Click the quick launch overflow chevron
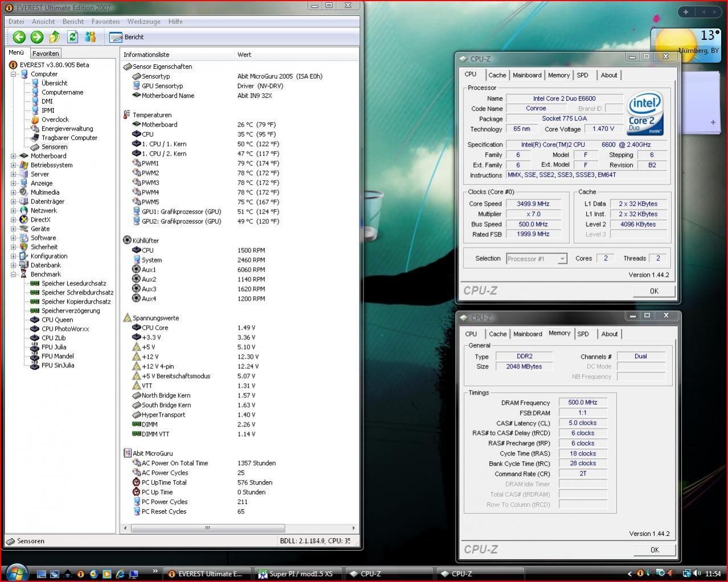Viewport: 728px width, 582px height. coord(155,571)
